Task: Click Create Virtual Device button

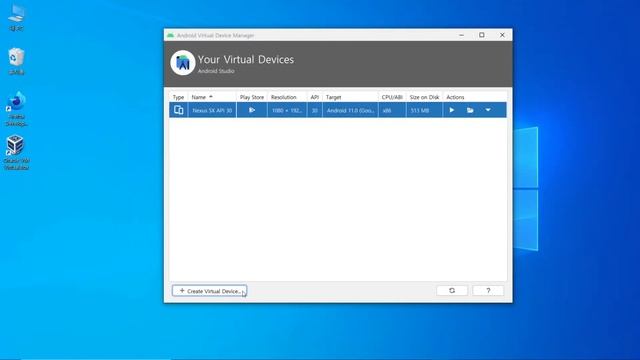Action: coord(209,291)
